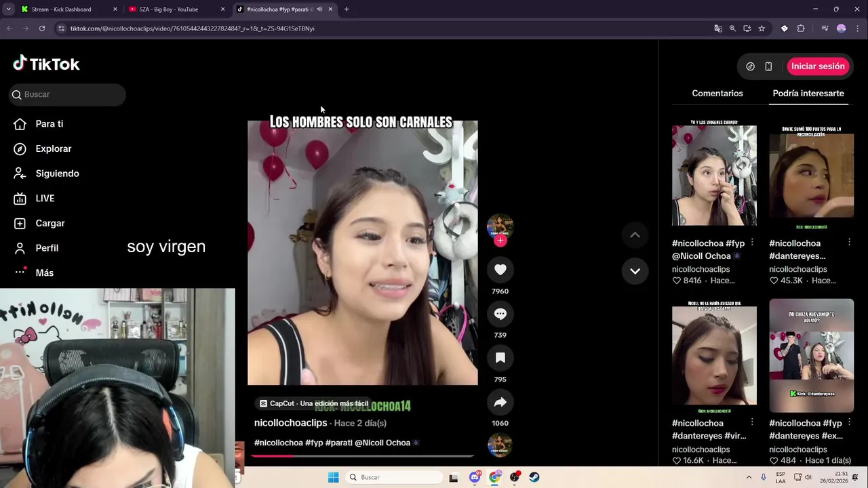Open the browser Extensions puzzle icon
The height and width of the screenshot is (488, 868).
pos(801,28)
